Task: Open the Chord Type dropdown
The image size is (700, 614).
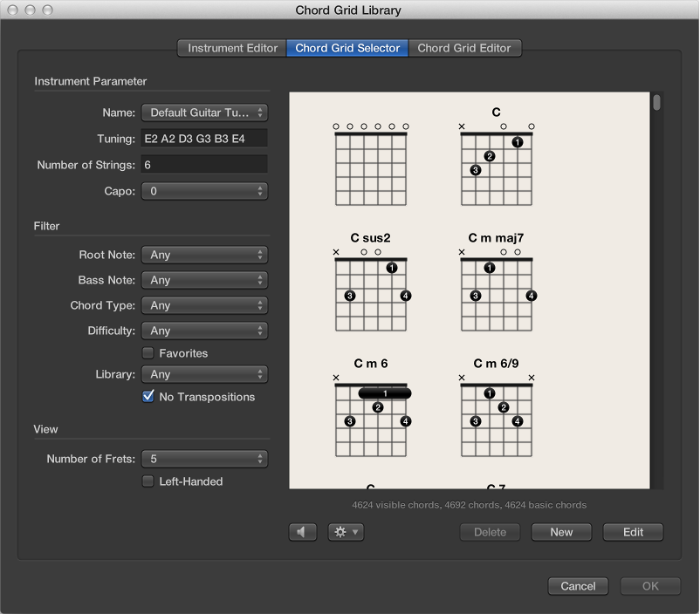Action: [x=204, y=305]
